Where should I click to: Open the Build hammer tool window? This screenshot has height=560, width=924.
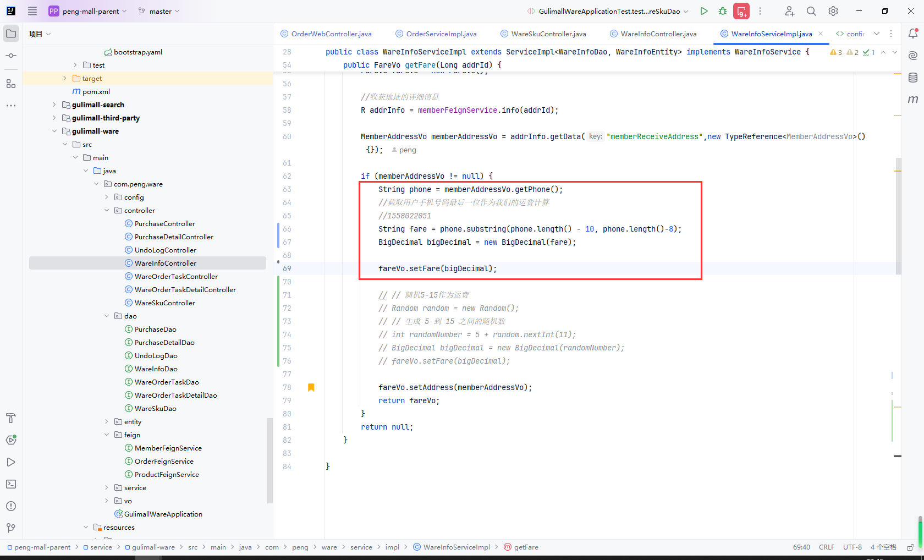11,418
